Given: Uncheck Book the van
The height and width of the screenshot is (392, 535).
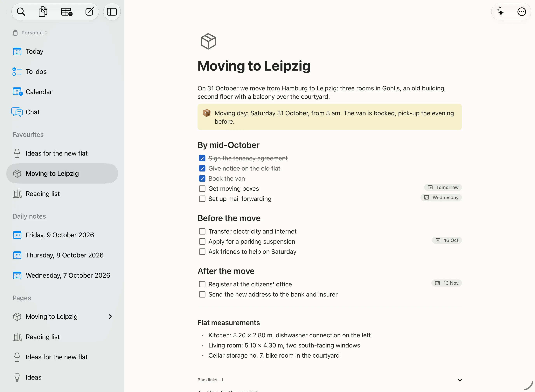Looking at the screenshot, I should [x=202, y=178].
